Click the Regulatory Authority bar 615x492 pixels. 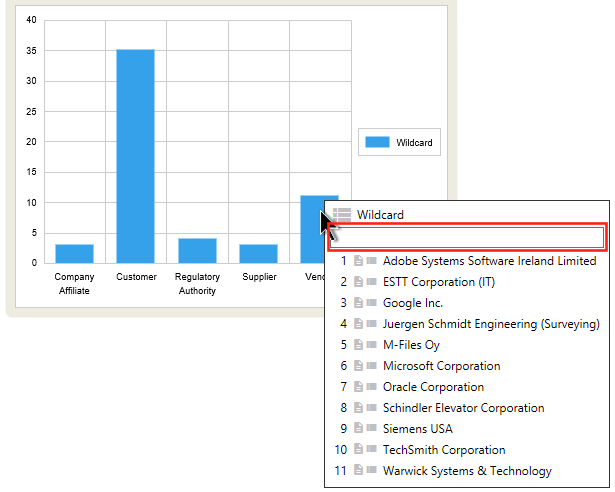[x=197, y=250]
